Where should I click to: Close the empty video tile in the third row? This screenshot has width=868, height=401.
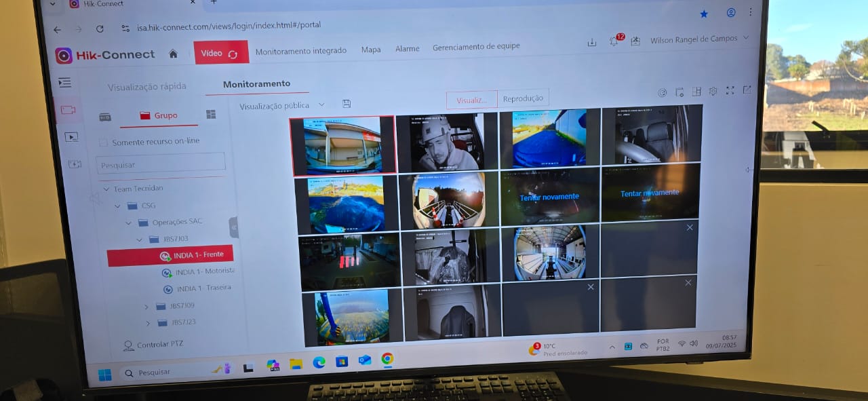tap(690, 228)
